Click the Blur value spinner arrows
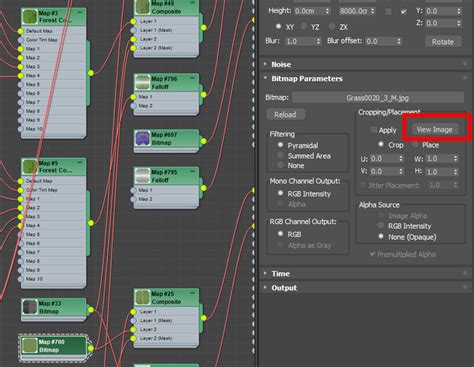This screenshot has width=474, height=367. (318, 41)
